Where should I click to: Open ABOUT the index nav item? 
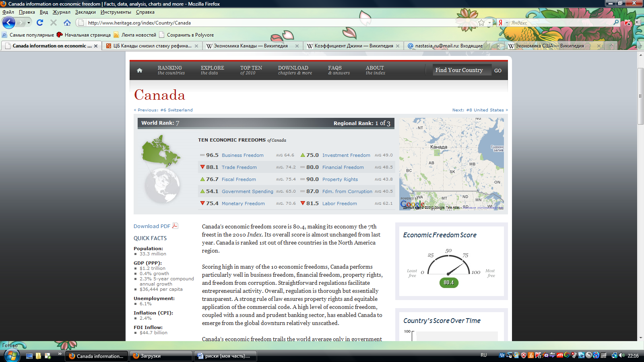pyautogui.click(x=375, y=70)
